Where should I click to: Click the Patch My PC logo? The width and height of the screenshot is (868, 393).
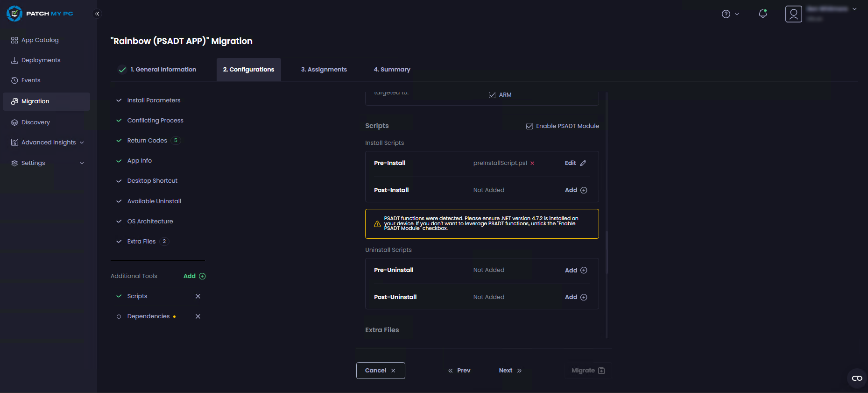coord(40,14)
